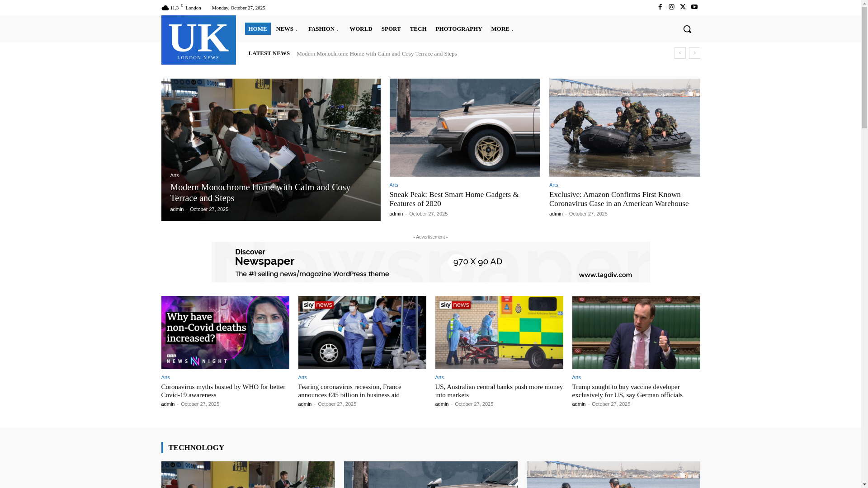Open the Matt Hancock parliament thumbnail

pos(636,333)
